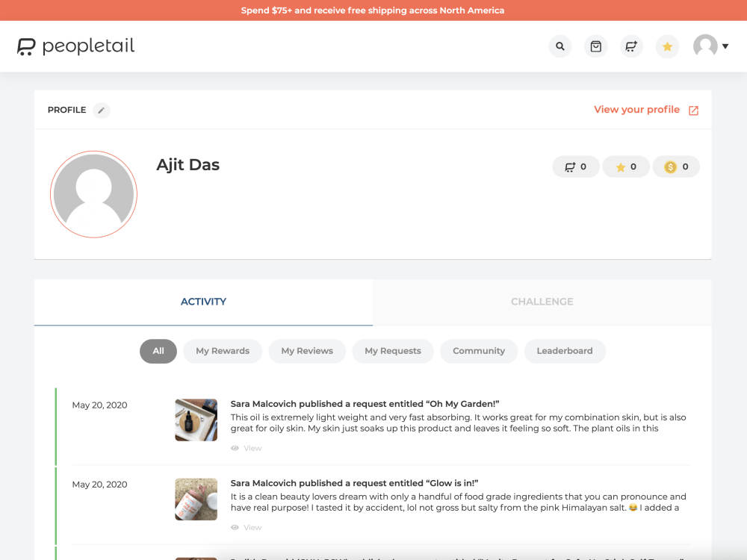The width and height of the screenshot is (747, 560).
Task: Select the Community filter
Action: [x=479, y=351]
